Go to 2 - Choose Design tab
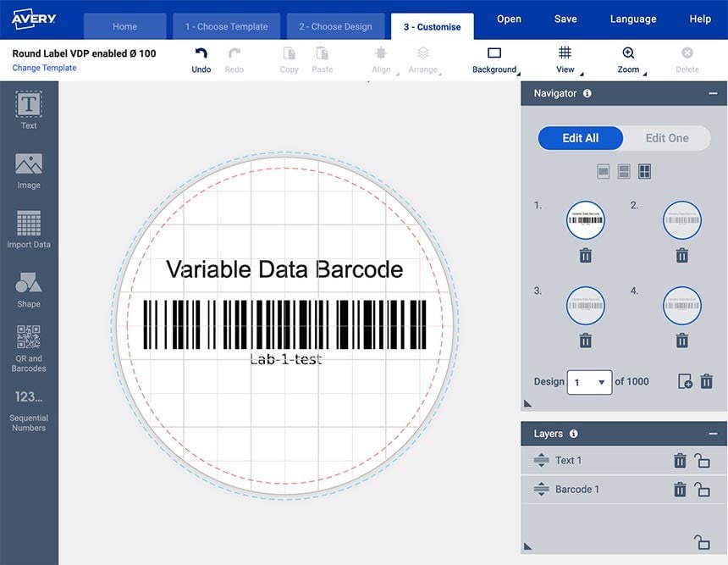 click(x=336, y=26)
